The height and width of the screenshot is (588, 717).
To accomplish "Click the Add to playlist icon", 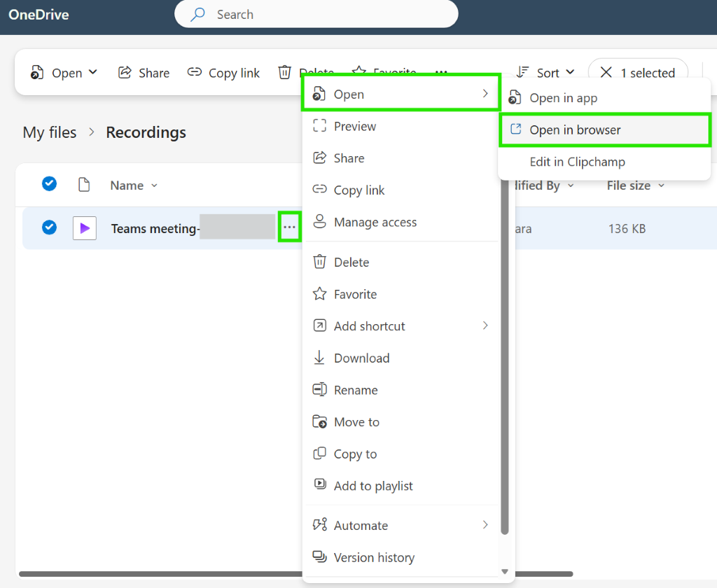I will point(319,484).
